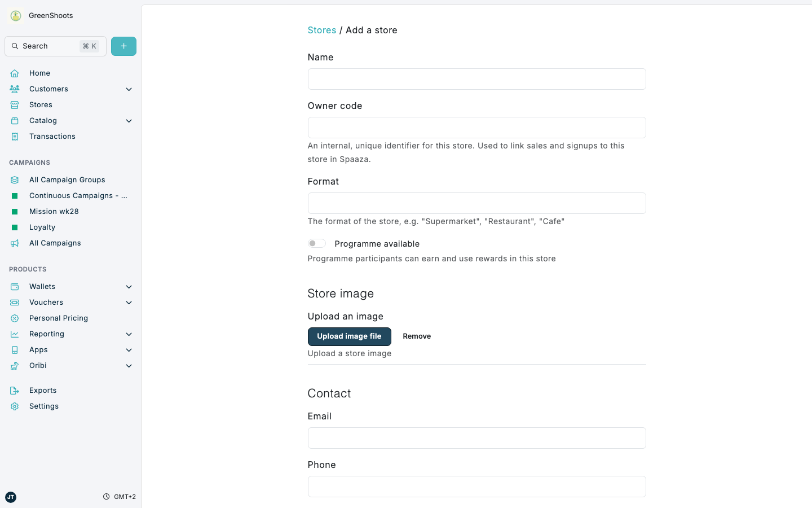Click the Upload image file button

click(349, 336)
